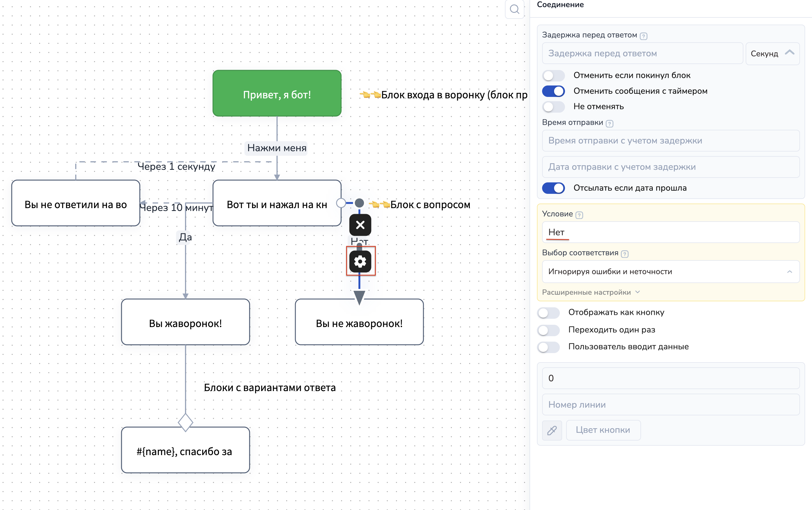Click help icon beside Задержка перед ответом label
812x510 pixels.
643,36
